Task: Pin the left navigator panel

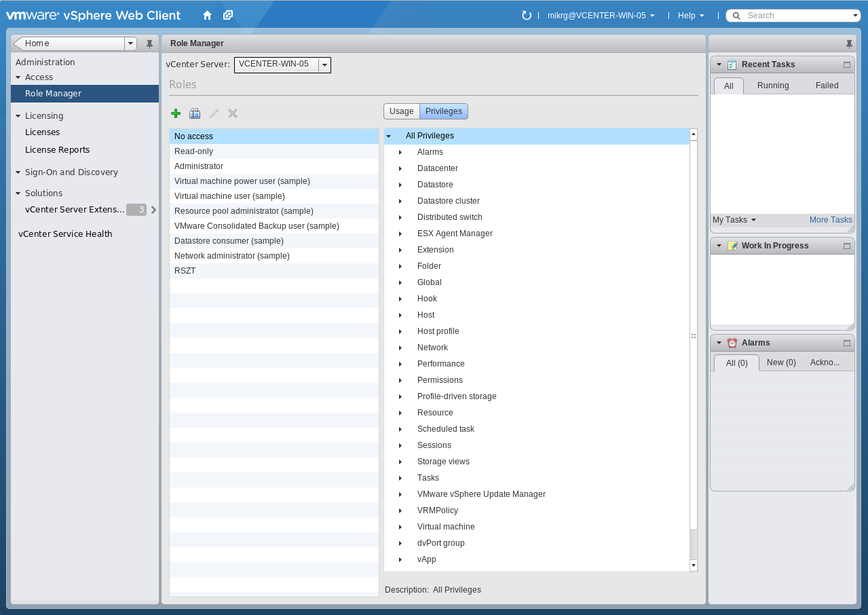Action: (x=150, y=44)
